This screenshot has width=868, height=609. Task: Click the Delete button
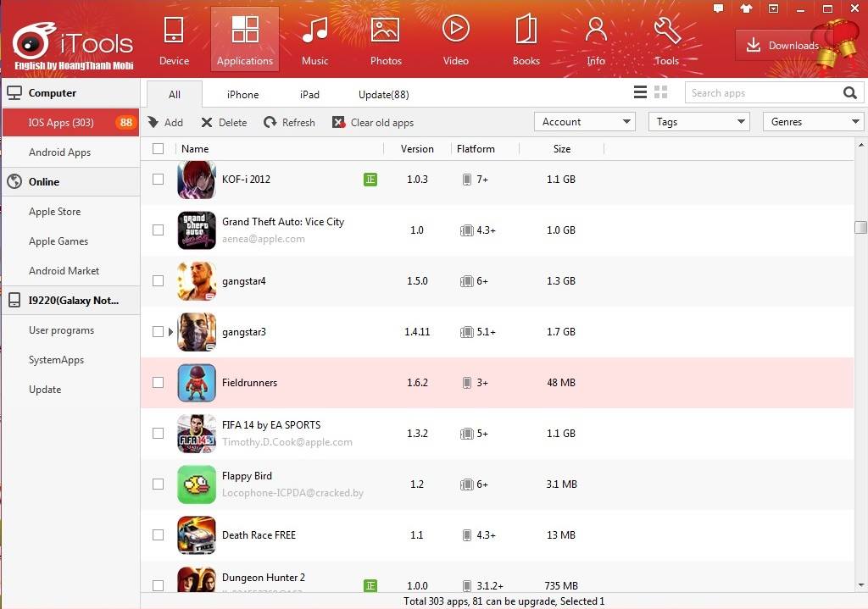[224, 123]
